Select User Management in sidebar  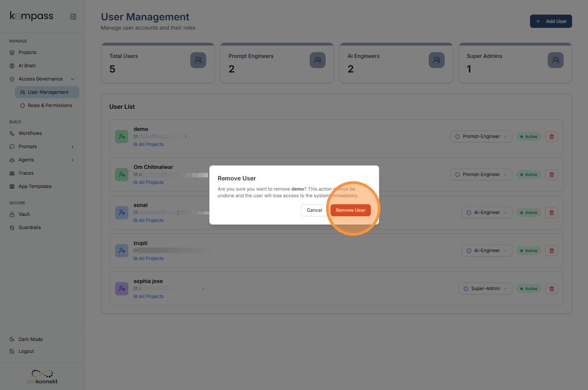(47, 92)
